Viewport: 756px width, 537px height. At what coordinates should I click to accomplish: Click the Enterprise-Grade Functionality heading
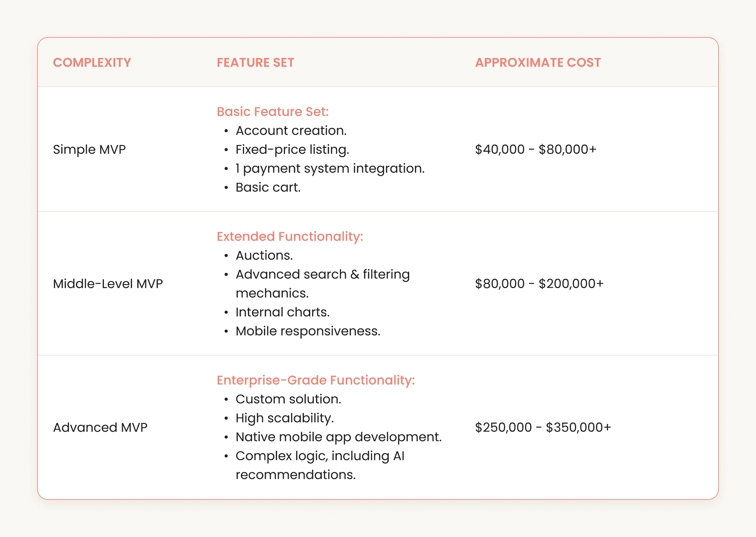tap(315, 380)
